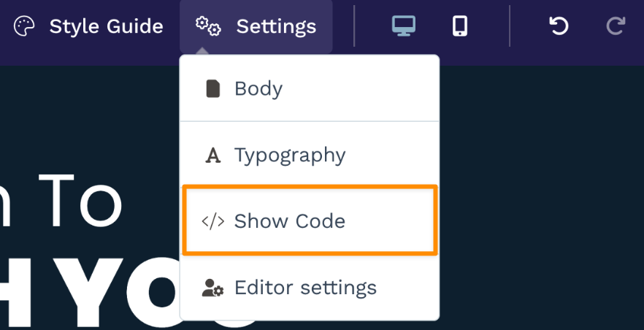Undo the last change
Screen dimensions: 644x330
[x=559, y=26]
